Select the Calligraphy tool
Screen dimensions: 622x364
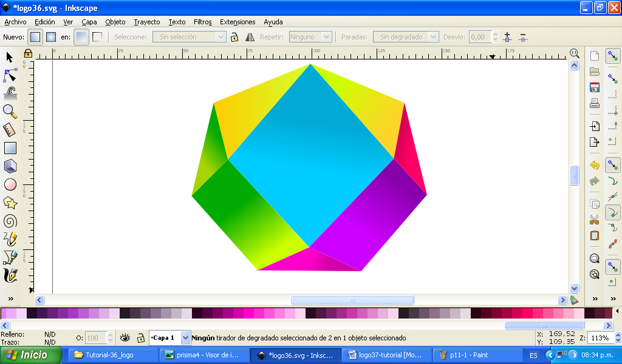pyautogui.click(x=10, y=275)
